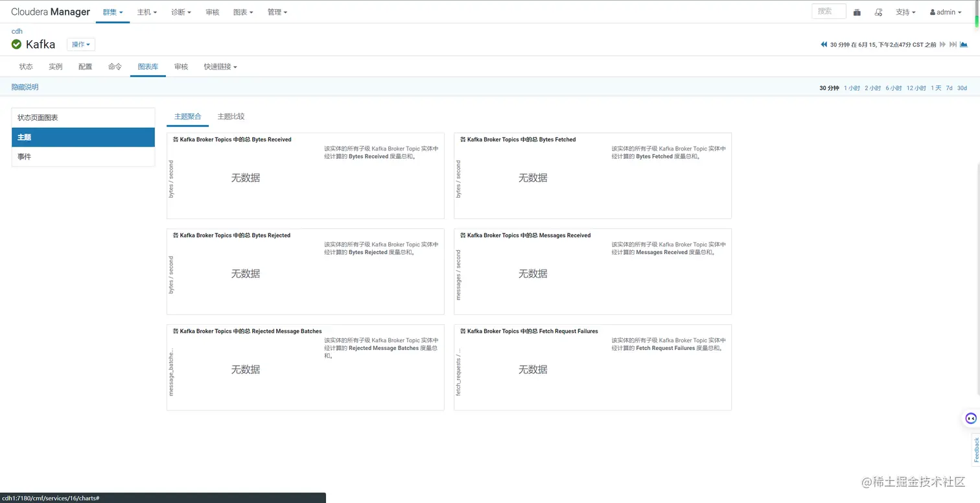Open the Rejected Message Batches chart title
This screenshot has height=503, width=980.
[x=247, y=331]
